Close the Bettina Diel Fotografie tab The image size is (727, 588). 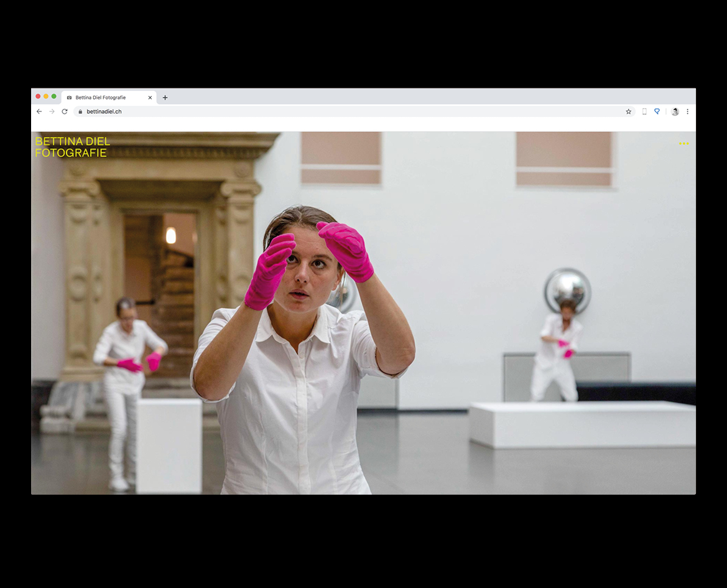150,98
